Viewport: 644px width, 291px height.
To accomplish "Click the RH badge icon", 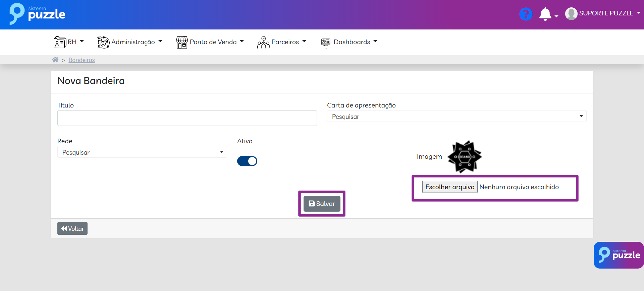I will coord(60,42).
